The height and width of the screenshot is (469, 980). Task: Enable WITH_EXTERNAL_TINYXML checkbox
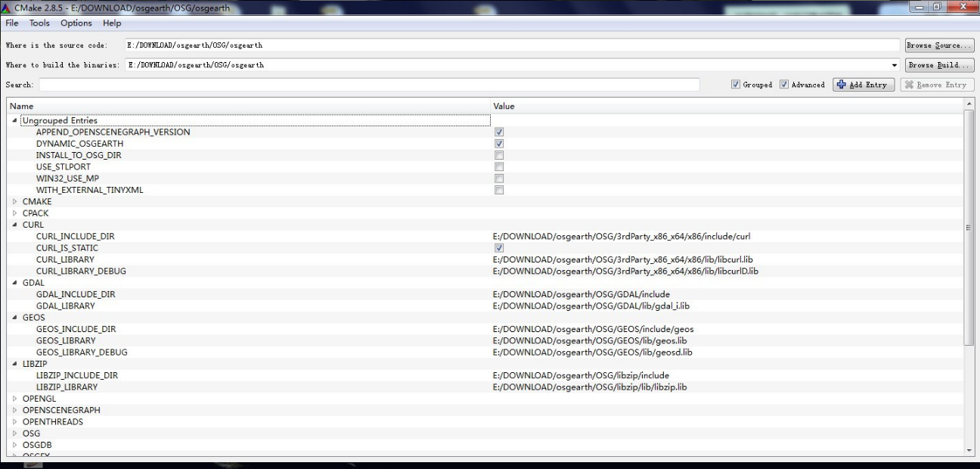[x=499, y=190]
